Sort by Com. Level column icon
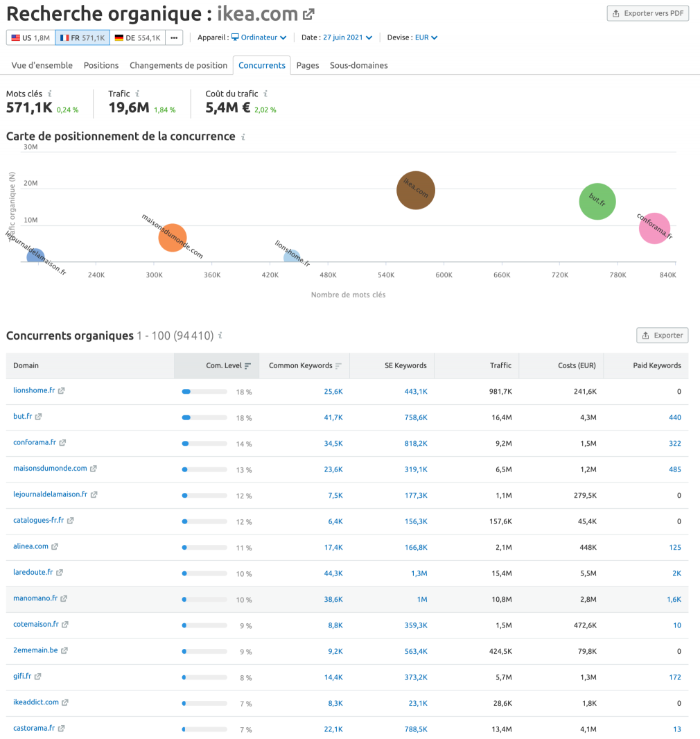The image size is (700, 739). tap(248, 366)
